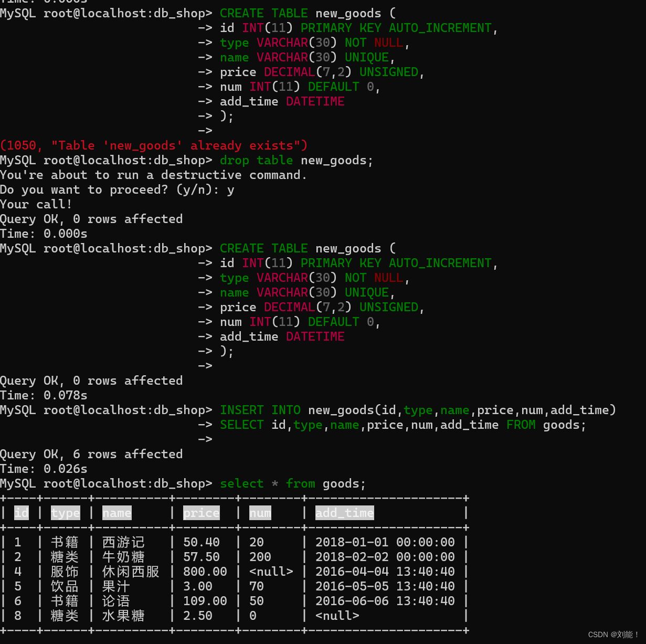Click the '<null>' num value in 休闲西服 row

271,572
